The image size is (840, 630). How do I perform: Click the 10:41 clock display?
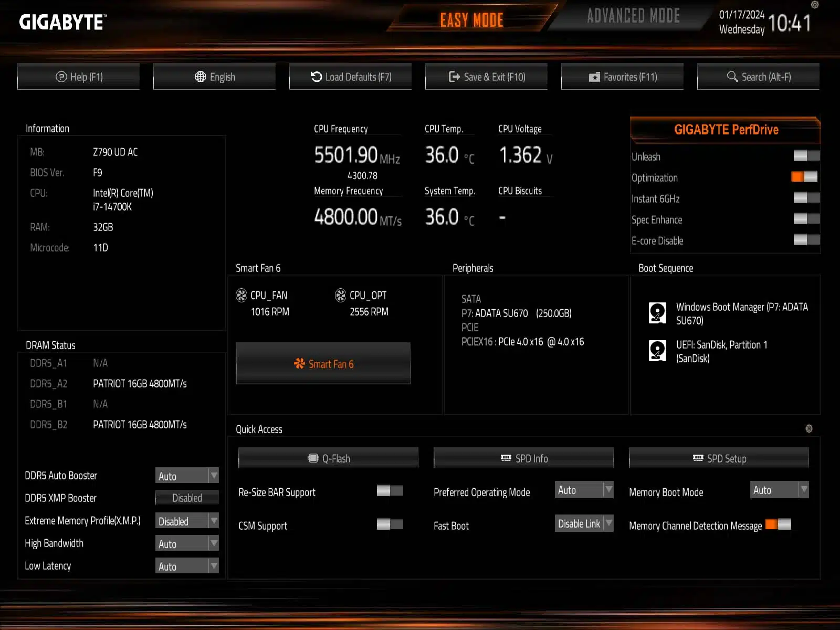[x=790, y=23]
